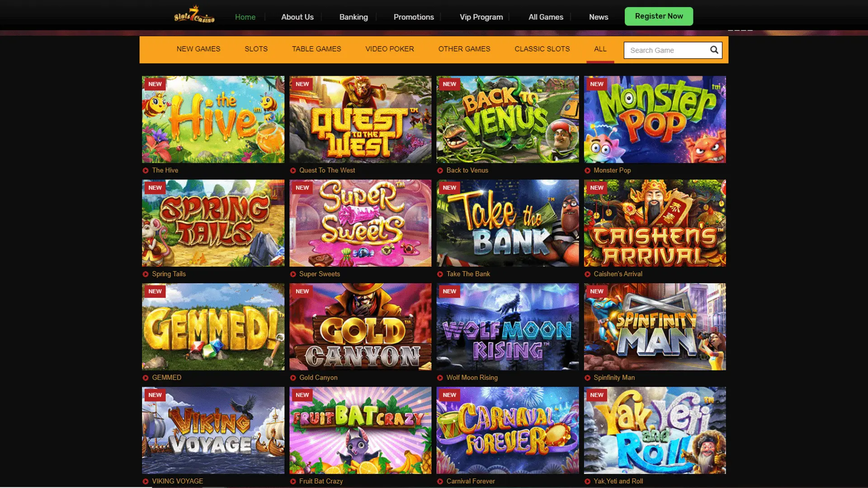868x488 pixels.
Task: Open the Promotions menu item
Action: click(x=414, y=17)
